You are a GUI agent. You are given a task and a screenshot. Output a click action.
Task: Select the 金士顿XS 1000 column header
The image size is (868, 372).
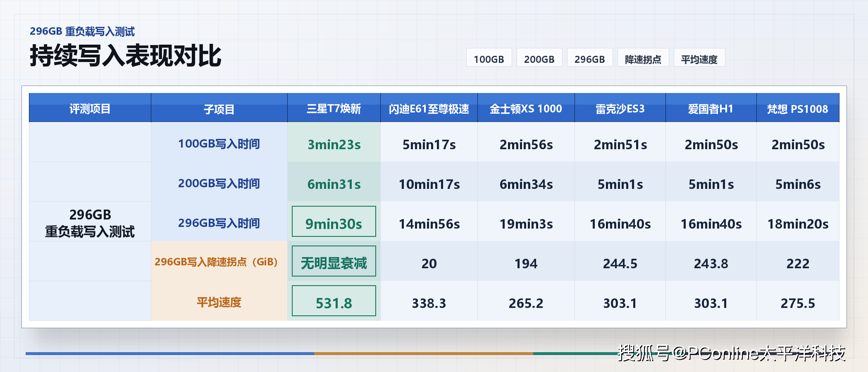526,108
